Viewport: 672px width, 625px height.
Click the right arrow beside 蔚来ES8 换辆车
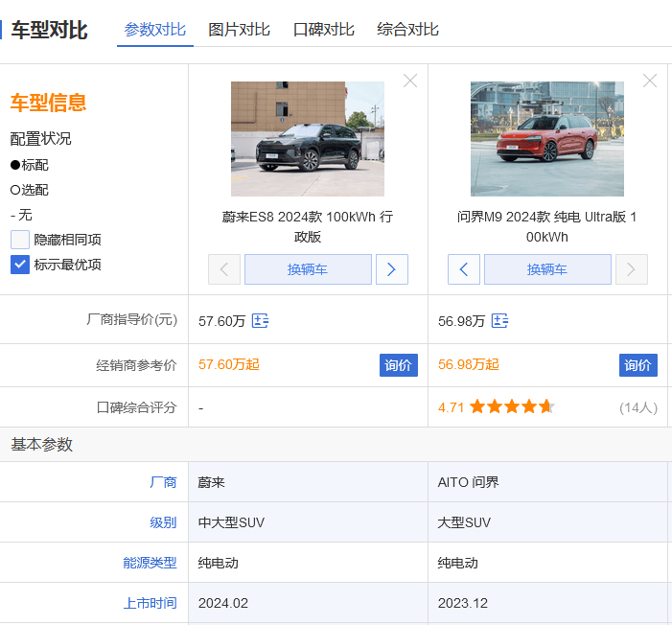tap(392, 269)
